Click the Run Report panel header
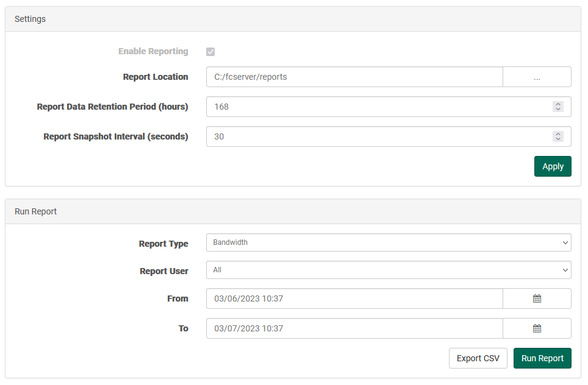 coord(293,211)
